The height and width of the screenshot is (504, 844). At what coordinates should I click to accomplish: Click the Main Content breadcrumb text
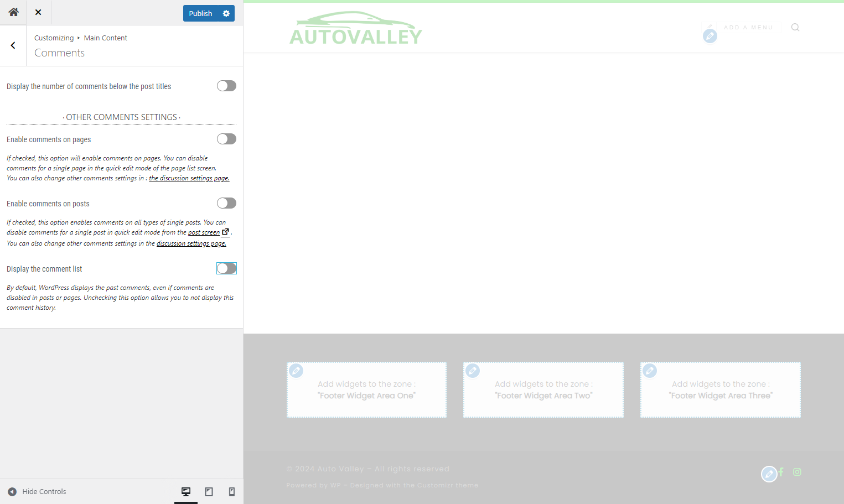(106, 38)
